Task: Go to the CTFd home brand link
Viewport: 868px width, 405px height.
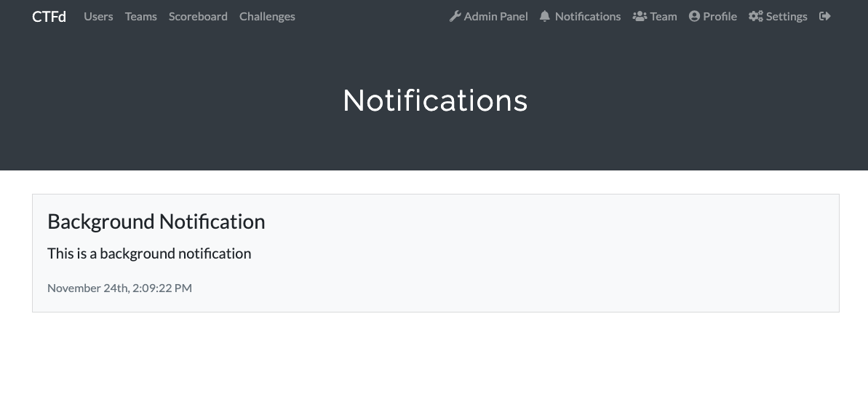Action: pyautogui.click(x=49, y=16)
